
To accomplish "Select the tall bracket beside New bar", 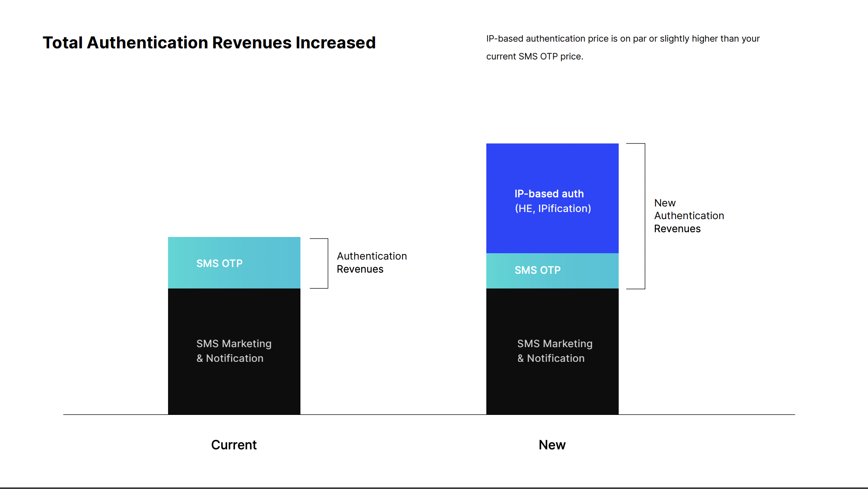I will [x=636, y=216].
